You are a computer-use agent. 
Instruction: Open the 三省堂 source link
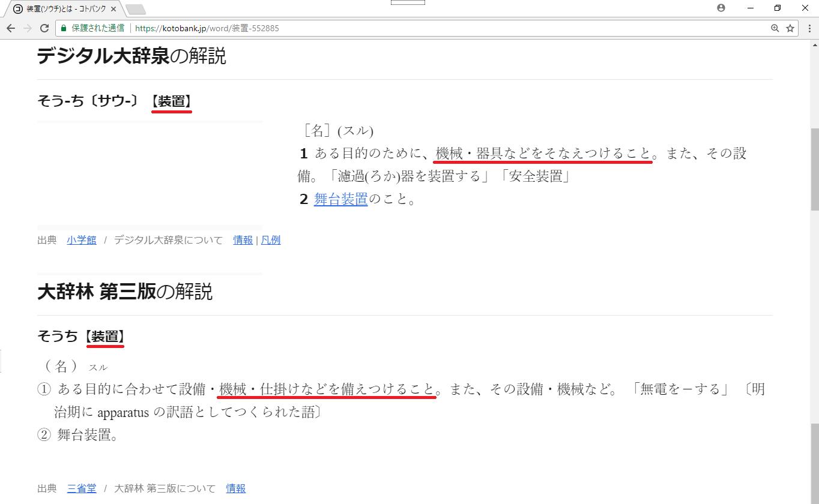82,488
